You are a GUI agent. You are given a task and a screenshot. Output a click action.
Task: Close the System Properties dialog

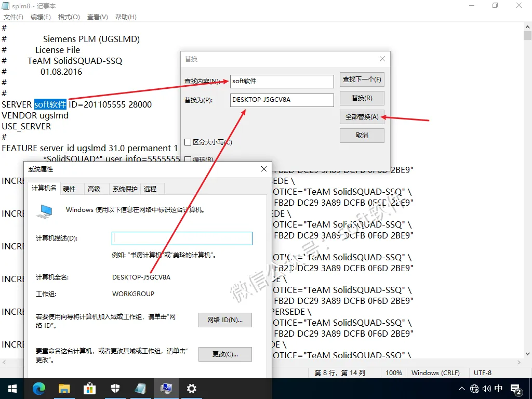click(264, 169)
